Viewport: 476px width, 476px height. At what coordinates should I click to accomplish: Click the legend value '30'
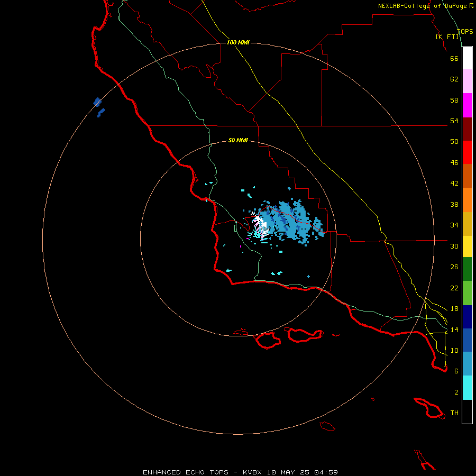454,246
